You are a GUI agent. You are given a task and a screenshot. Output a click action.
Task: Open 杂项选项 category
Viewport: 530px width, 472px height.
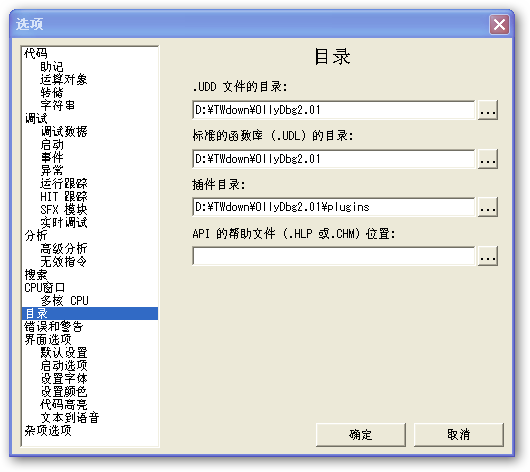pyautogui.click(x=48, y=430)
